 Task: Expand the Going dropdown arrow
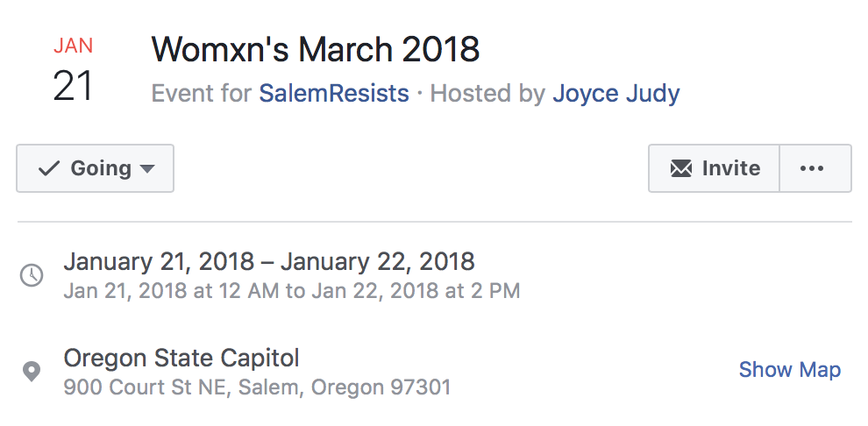pyautogui.click(x=147, y=169)
